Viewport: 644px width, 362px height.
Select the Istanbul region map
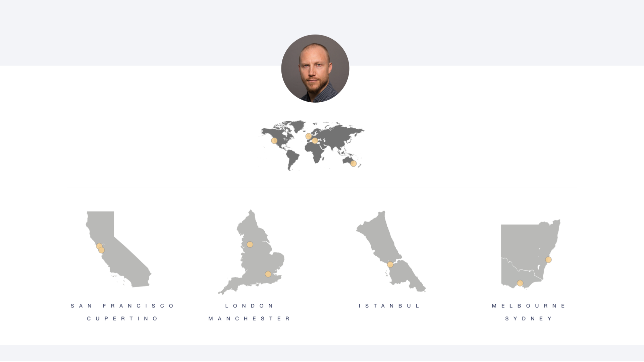391,251
